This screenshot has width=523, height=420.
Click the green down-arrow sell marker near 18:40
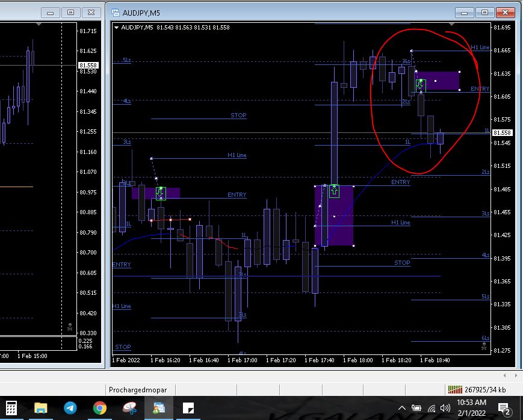[421, 85]
